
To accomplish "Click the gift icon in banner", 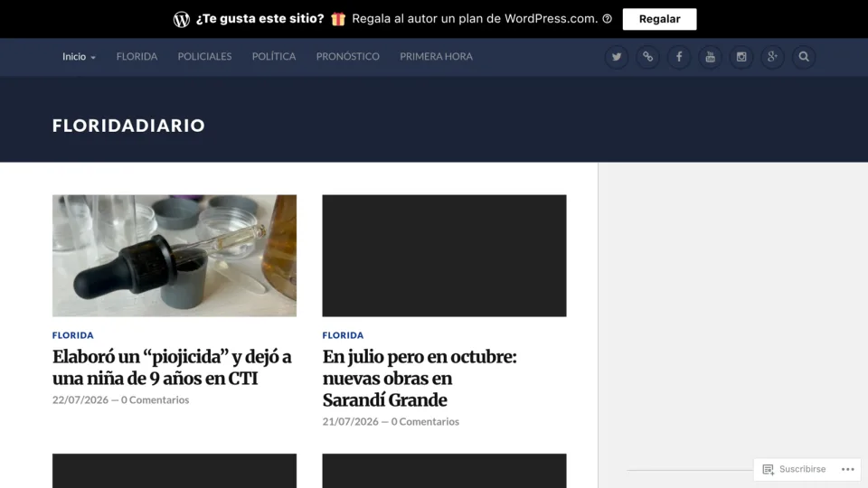I will tap(338, 19).
